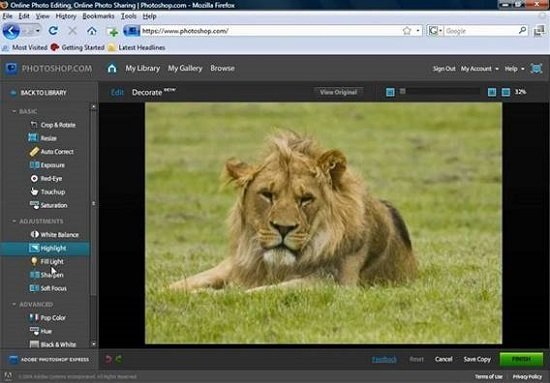Open the History menu
Screen dimensions: 550x383
(66, 16)
